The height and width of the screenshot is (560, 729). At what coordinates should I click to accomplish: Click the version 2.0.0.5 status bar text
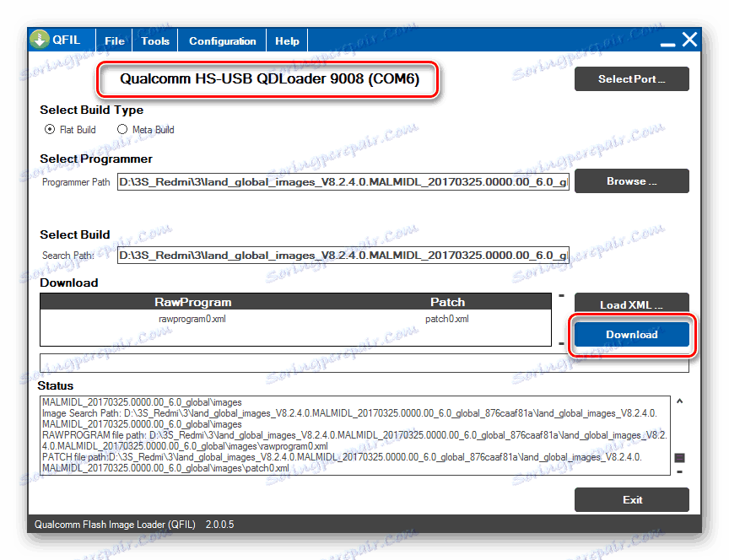pyautogui.click(x=219, y=525)
